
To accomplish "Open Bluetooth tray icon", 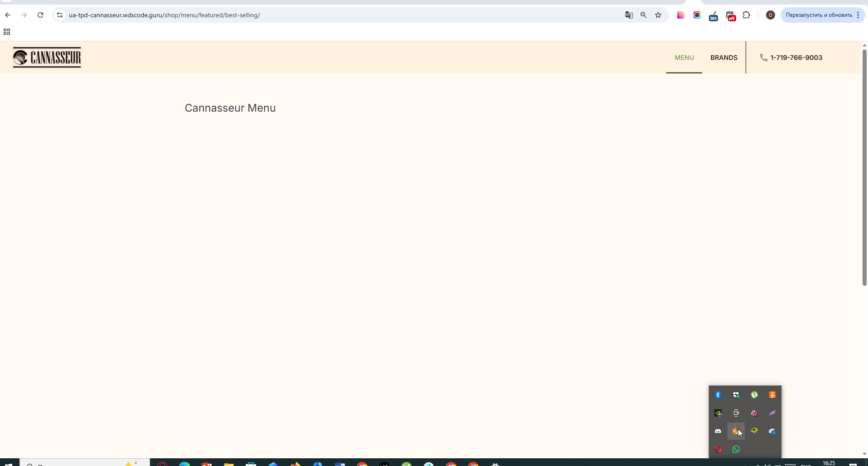I will [x=718, y=395].
